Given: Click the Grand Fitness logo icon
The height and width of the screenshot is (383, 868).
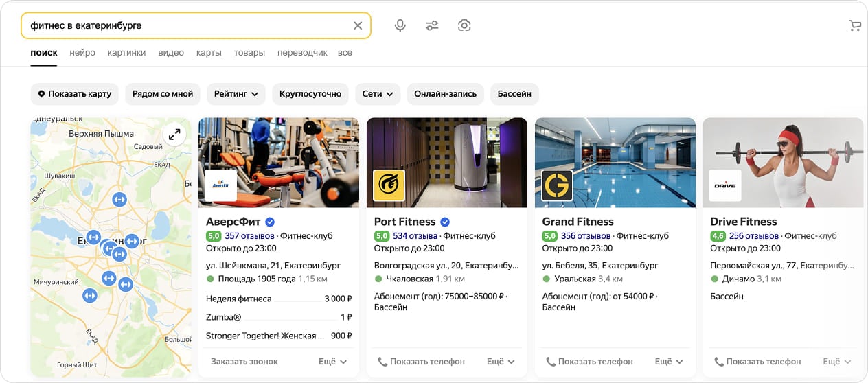Looking at the screenshot, I should [557, 185].
